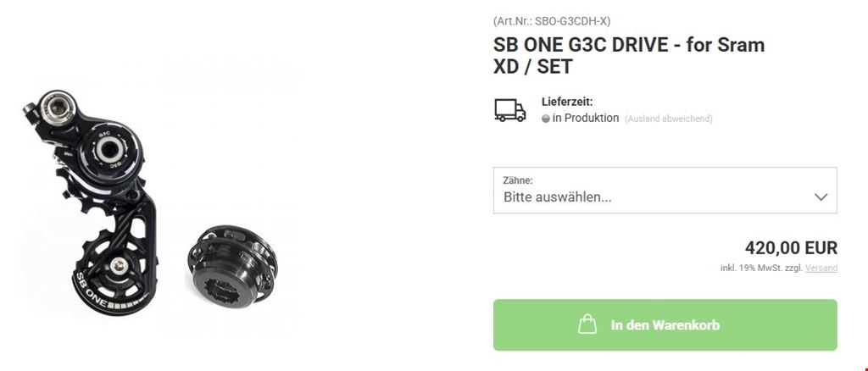868x371 pixels.
Task: Click the 420,00 EUR price
Action: (791, 248)
